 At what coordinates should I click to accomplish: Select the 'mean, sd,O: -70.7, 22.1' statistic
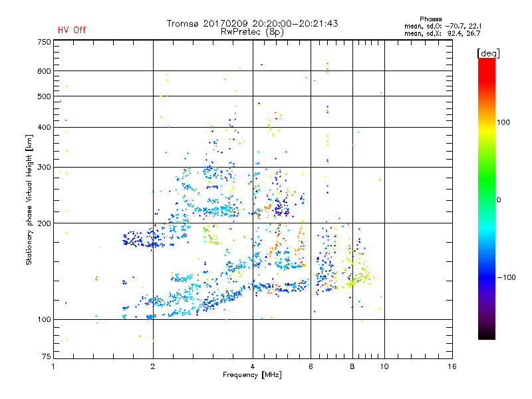coord(443,26)
